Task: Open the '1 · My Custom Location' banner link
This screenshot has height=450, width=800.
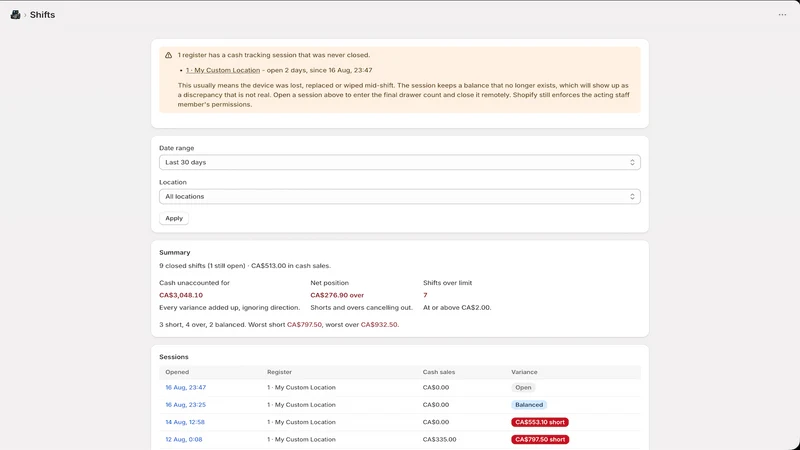Action: [x=223, y=70]
